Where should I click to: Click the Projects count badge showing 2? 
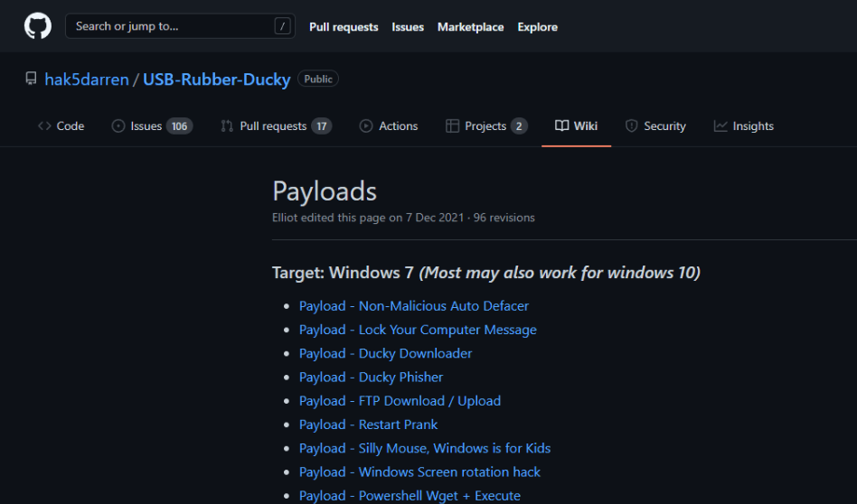coord(519,126)
